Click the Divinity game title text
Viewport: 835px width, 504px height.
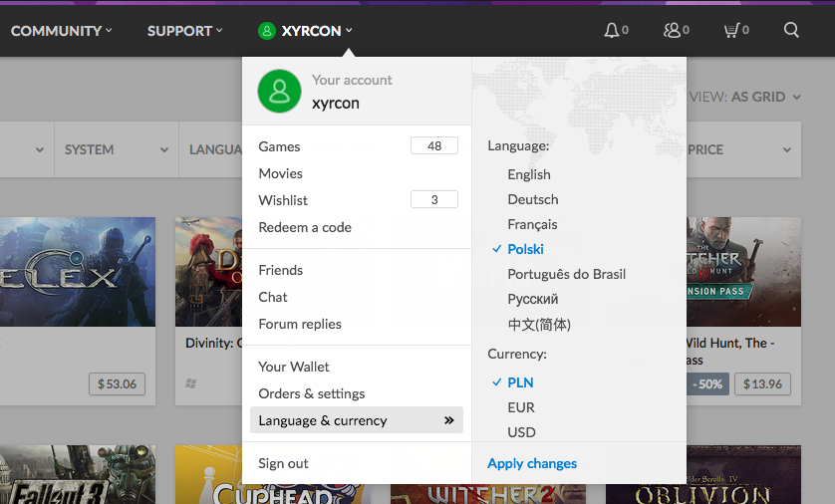coord(213,343)
